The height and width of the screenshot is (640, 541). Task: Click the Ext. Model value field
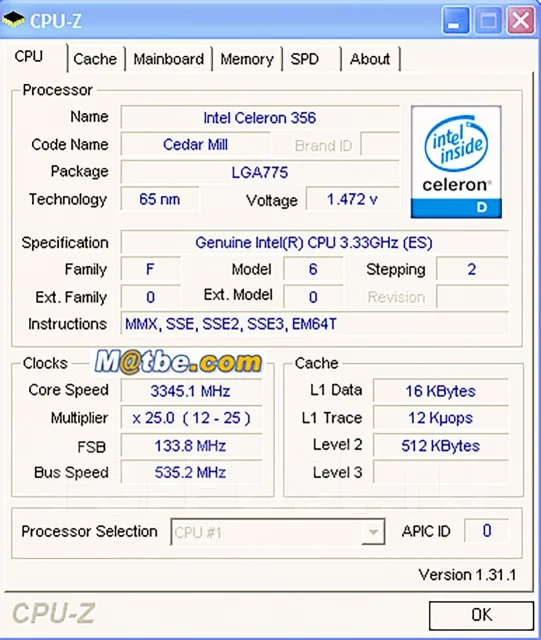pyautogui.click(x=313, y=297)
